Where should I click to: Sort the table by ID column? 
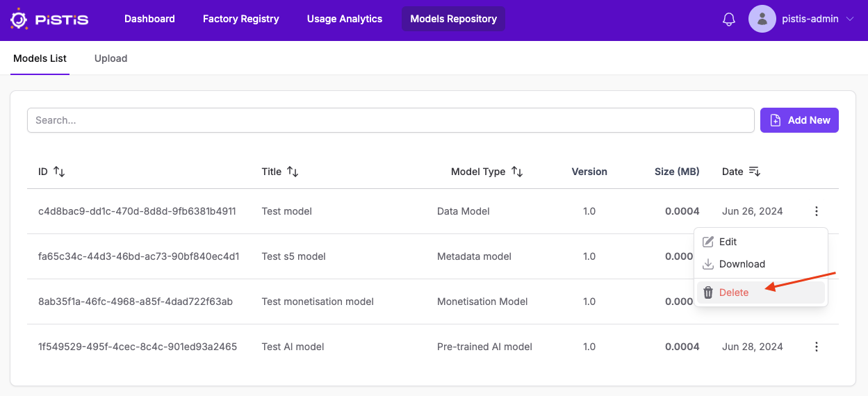[59, 172]
